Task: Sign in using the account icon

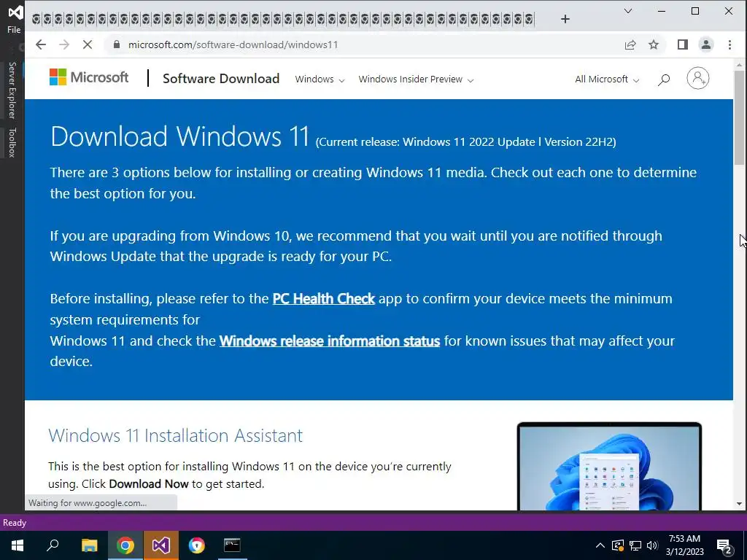Action: pyautogui.click(x=698, y=78)
